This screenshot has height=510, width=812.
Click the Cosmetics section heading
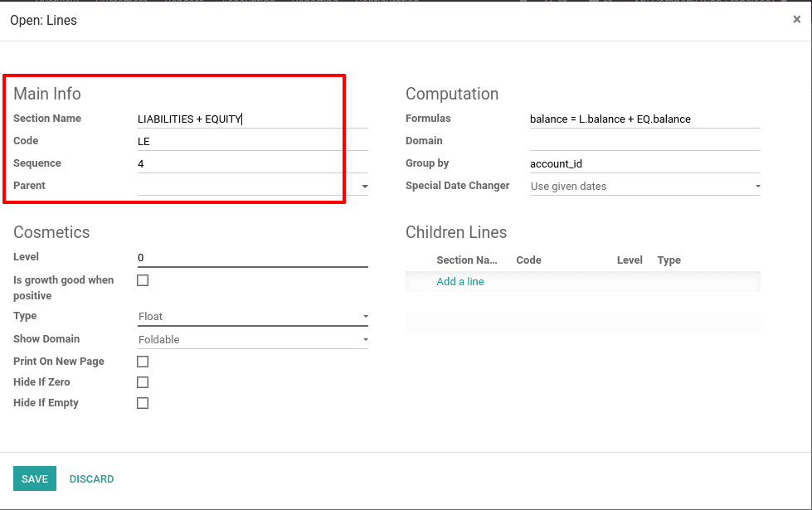[51, 232]
